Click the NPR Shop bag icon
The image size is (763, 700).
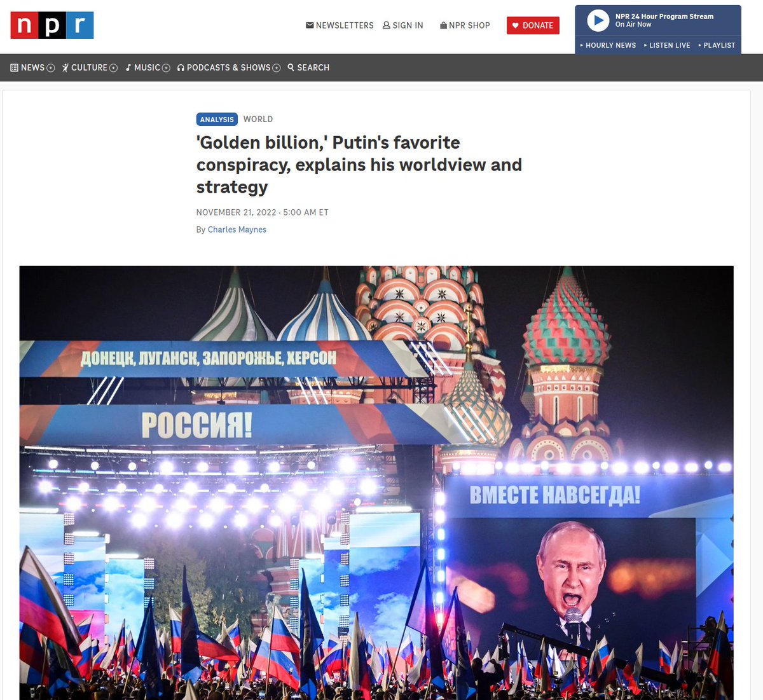click(x=443, y=25)
